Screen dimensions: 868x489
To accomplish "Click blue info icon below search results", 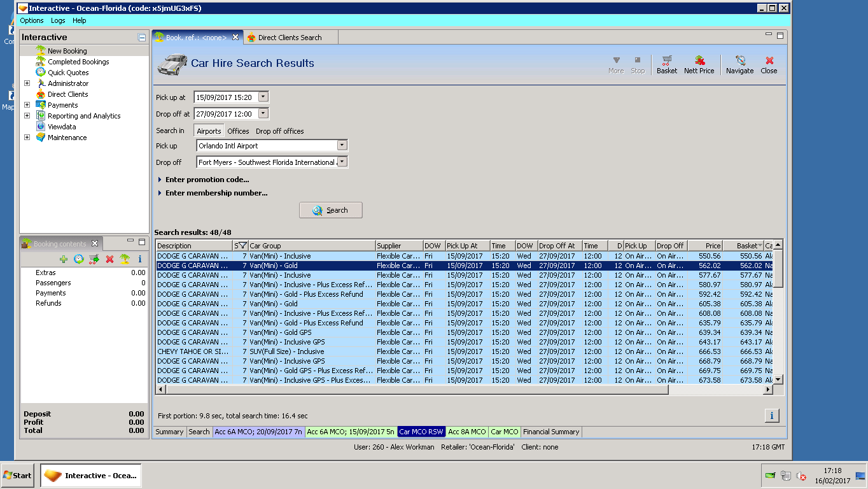I will pyautogui.click(x=771, y=416).
